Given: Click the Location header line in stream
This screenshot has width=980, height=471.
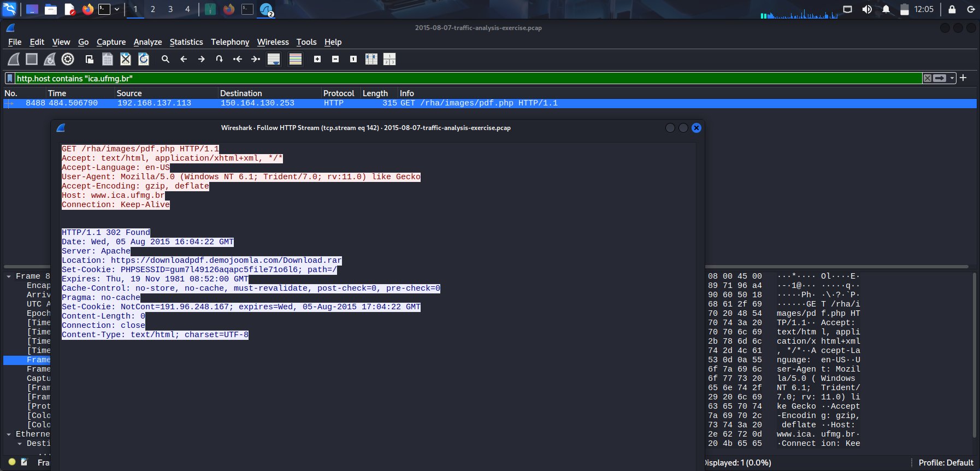Looking at the screenshot, I should [x=202, y=261].
